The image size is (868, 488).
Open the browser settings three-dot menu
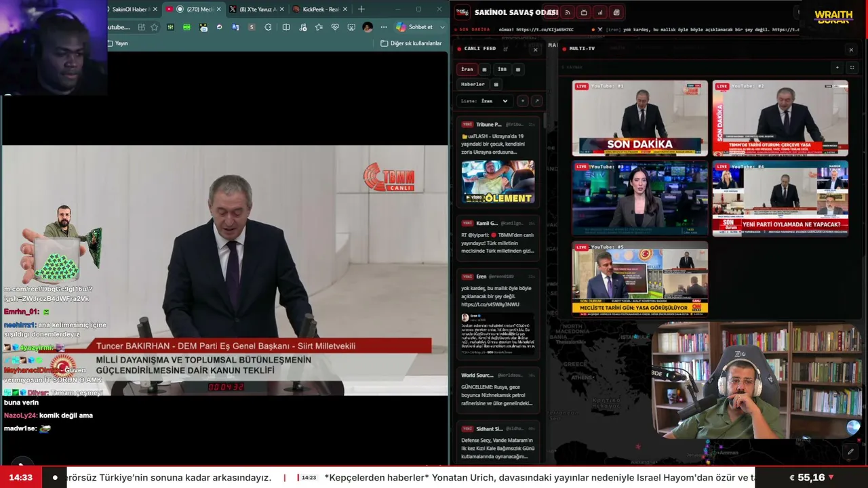click(384, 27)
